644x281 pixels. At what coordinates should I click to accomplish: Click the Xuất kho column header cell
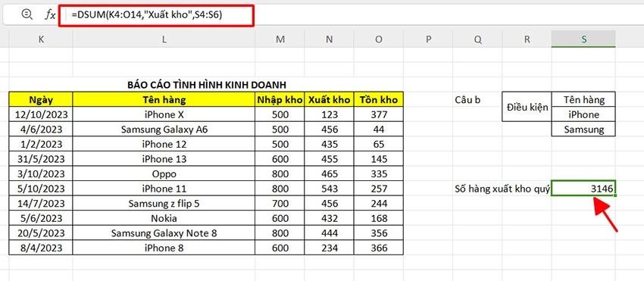click(x=329, y=99)
